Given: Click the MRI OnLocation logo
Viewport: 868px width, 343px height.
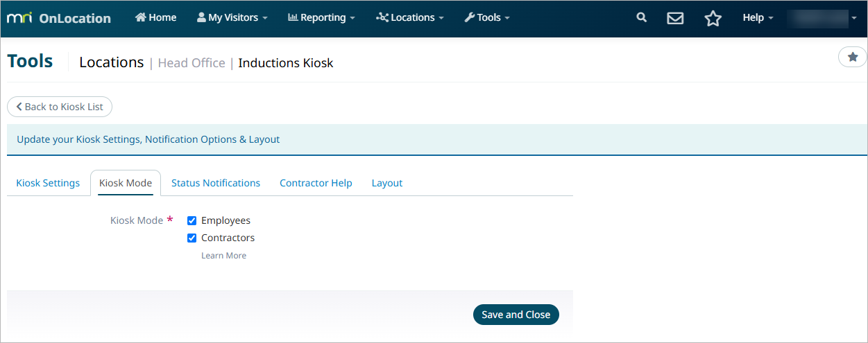Looking at the screenshot, I should tap(59, 18).
